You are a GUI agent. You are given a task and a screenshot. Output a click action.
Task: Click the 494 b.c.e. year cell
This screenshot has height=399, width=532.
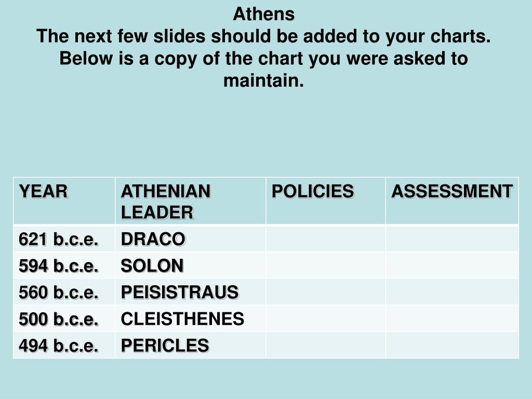(64, 345)
